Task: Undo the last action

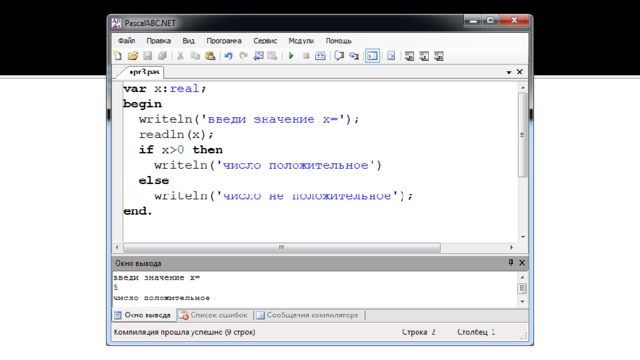Action: [229, 56]
